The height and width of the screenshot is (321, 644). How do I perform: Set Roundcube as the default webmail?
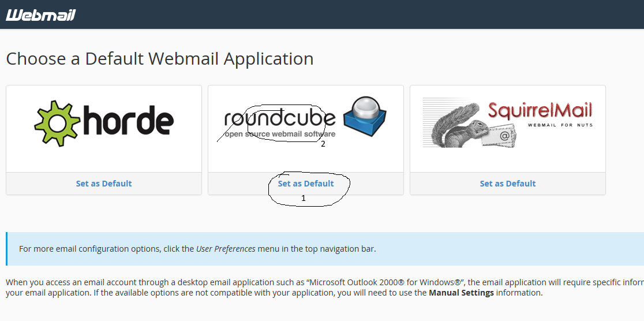[x=306, y=184]
